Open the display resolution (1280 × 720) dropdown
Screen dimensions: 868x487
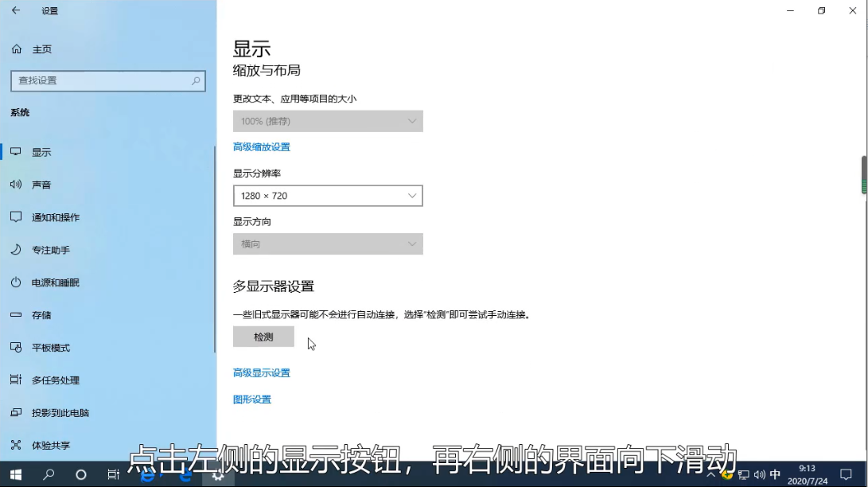click(328, 195)
